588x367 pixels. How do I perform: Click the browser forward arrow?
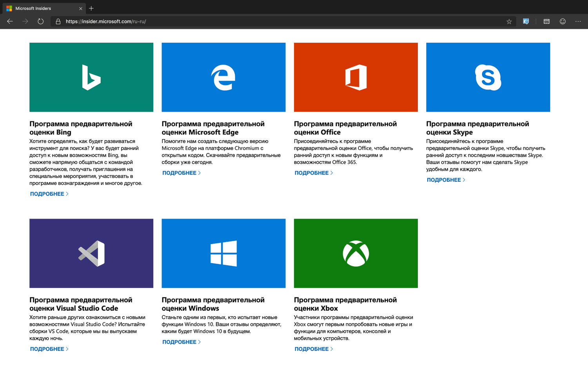coord(25,22)
